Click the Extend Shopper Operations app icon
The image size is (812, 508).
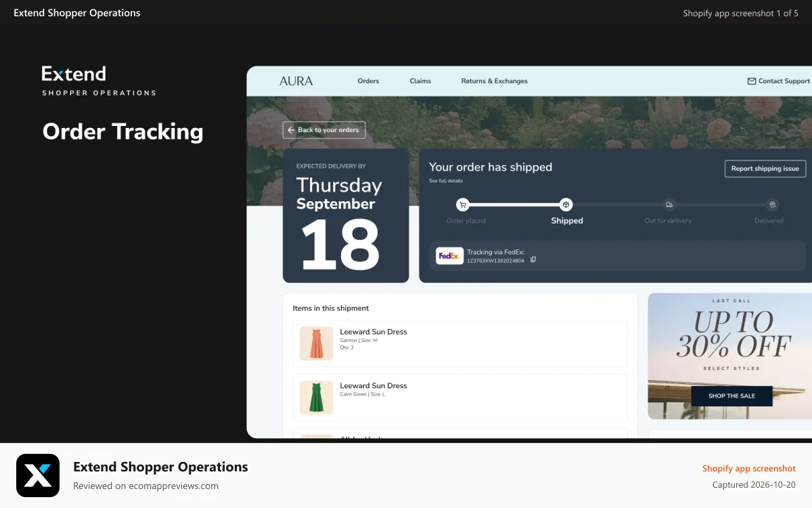pos(38,475)
